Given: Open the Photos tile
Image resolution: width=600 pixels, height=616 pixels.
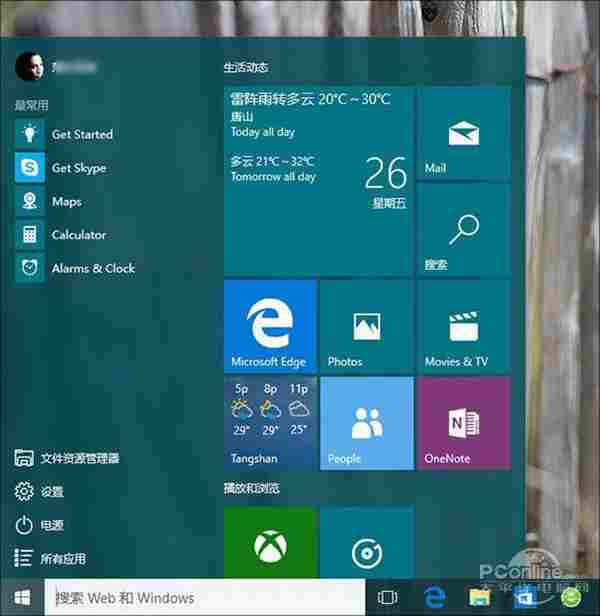Looking at the screenshot, I should [366, 326].
